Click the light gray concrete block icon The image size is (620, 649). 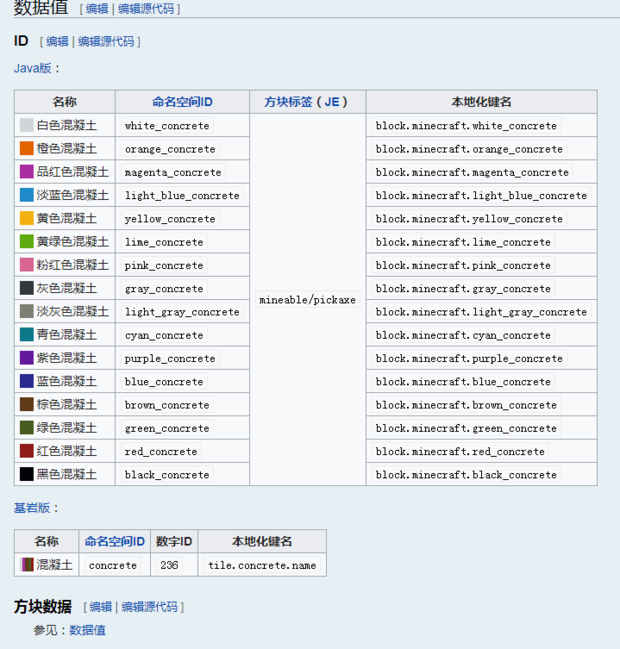(26, 311)
